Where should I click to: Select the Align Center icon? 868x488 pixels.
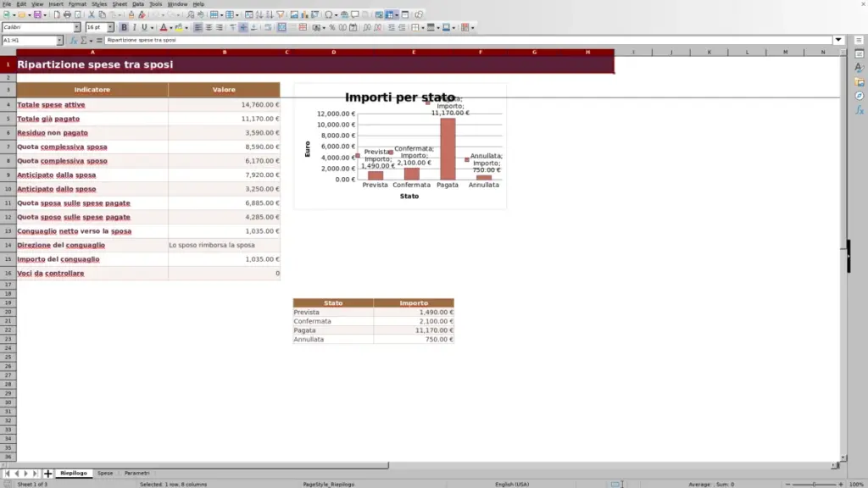pyautogui.click(x=209, y=27)
